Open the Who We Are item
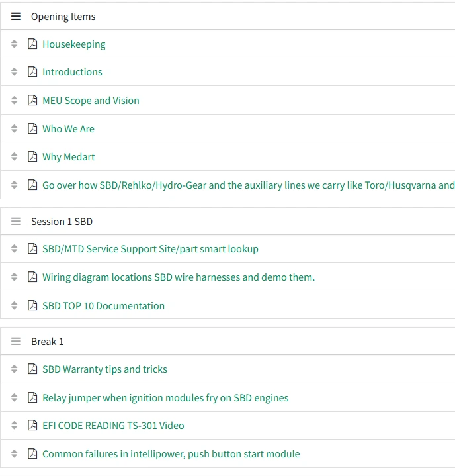The image size is (455, 476). pyautogui.click(x=68, y=128)
